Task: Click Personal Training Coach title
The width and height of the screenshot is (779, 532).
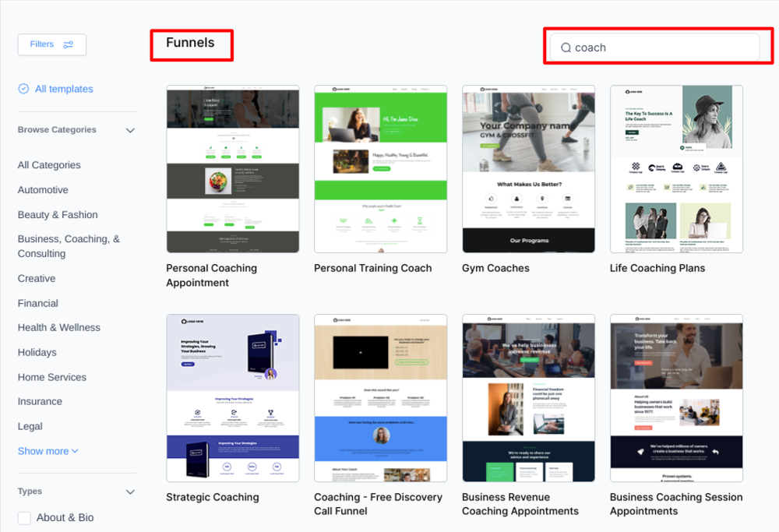Action: coord(373,268)
